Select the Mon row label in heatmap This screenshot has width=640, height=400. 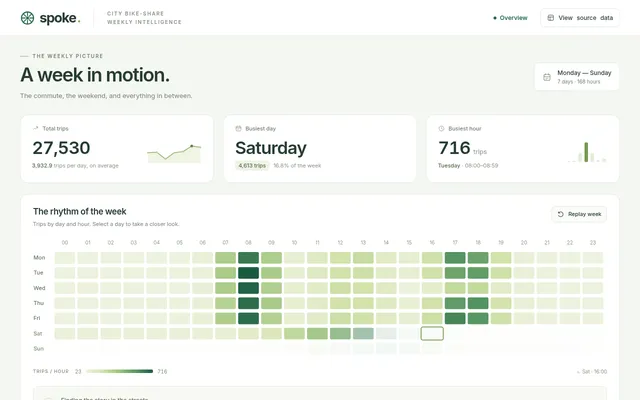click(39, 258)
